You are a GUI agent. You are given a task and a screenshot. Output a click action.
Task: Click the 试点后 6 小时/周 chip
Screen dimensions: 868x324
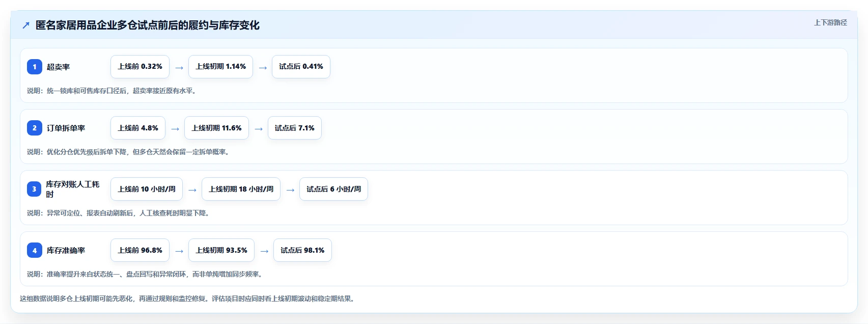pos(333,189)
